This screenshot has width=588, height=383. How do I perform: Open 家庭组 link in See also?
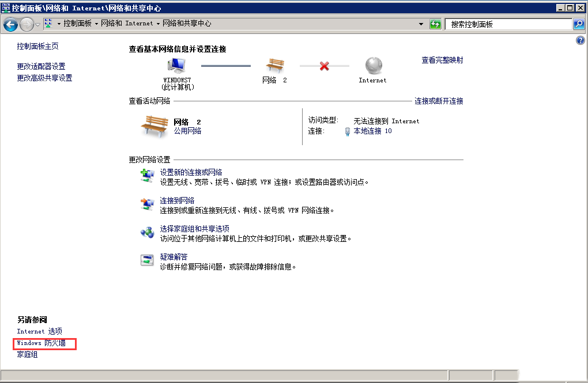pyautogui.click(x=27, y=355)
